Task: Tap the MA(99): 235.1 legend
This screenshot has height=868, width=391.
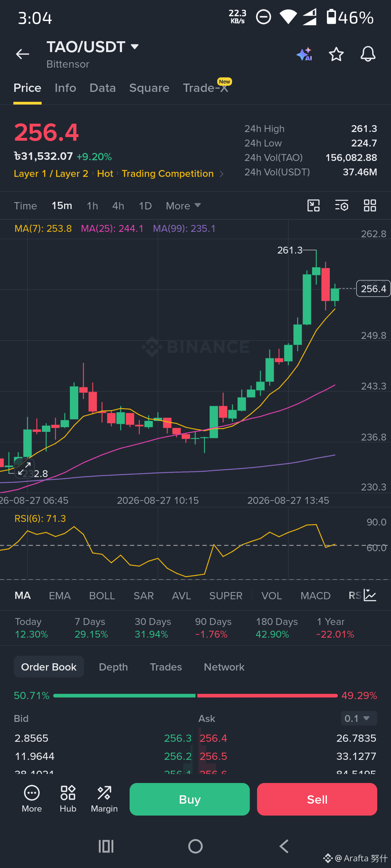Action: (184, 229)
